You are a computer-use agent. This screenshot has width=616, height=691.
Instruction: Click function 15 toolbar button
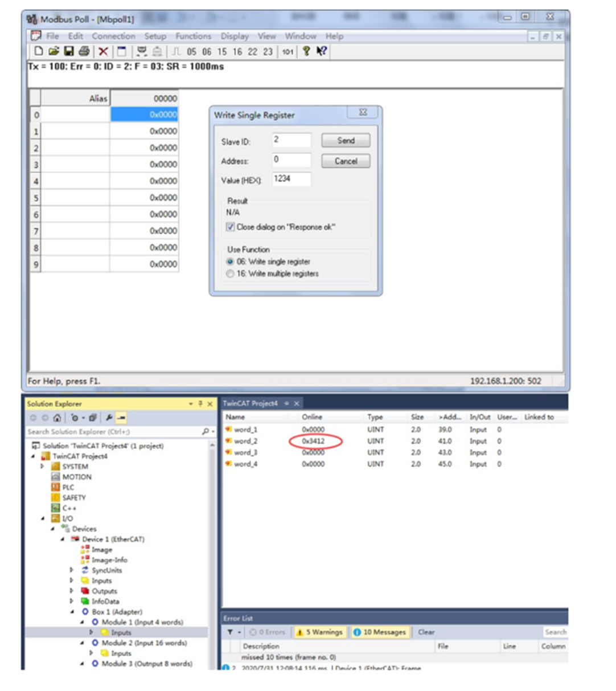[x=222, y=52]
